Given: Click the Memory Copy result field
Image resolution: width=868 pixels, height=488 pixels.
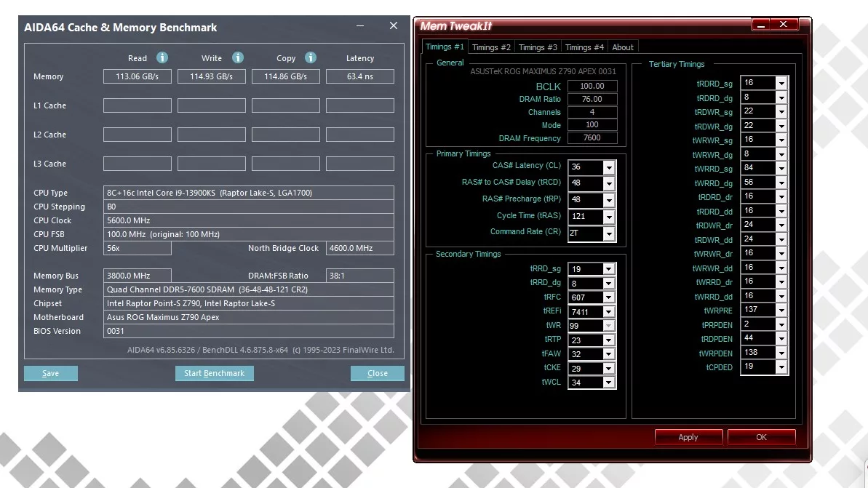Looking at the screenshot, I should [x=286, y=76].
